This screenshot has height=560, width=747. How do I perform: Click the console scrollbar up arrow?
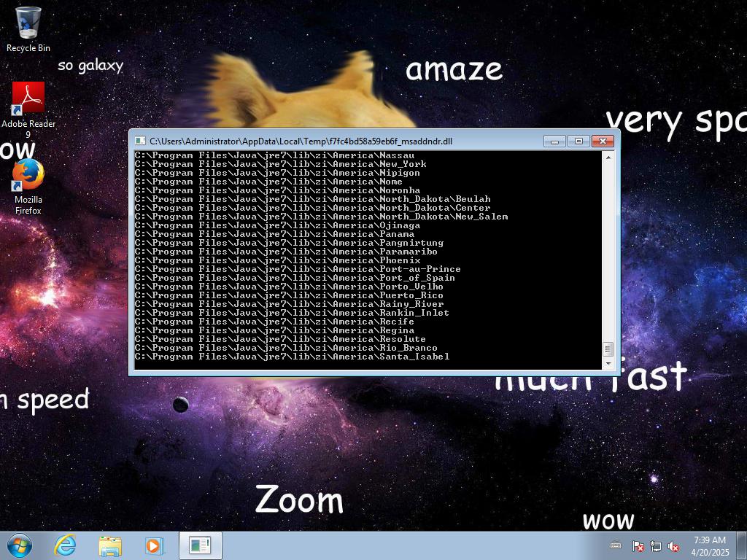point(608,156)
